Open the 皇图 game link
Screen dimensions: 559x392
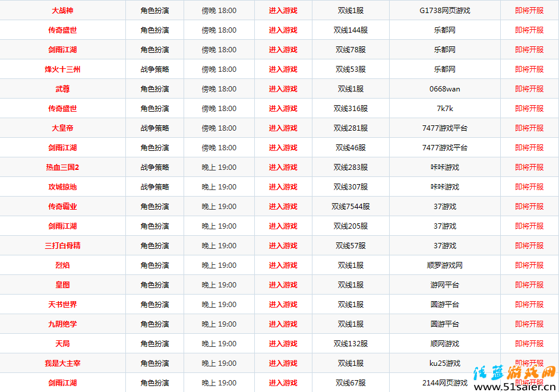tap(62, 285)
